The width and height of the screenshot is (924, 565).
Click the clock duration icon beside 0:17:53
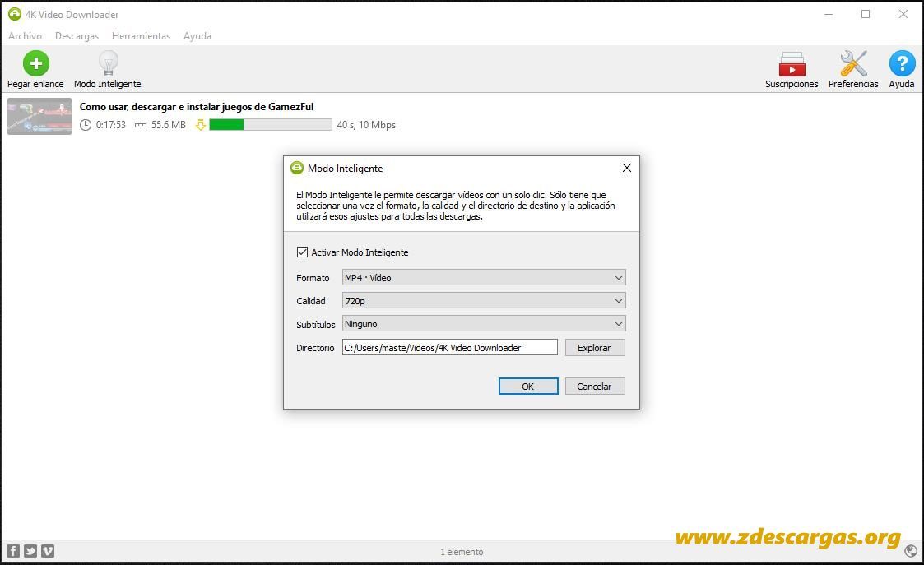(x=86, y=125)
